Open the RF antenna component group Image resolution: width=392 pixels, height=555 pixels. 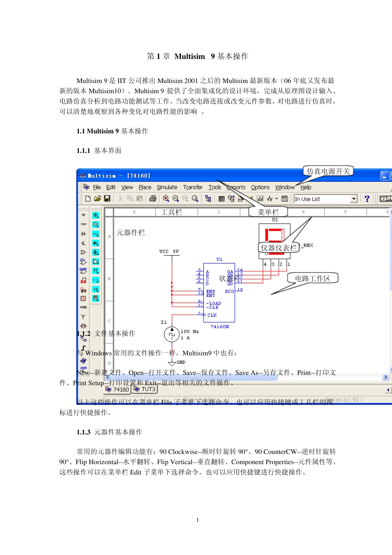coord(83,317)
